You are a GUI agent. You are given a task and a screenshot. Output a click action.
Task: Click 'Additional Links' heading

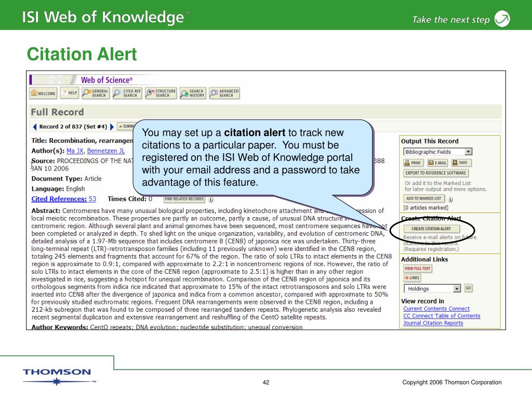pyautogui.click(x=424, y=259)
